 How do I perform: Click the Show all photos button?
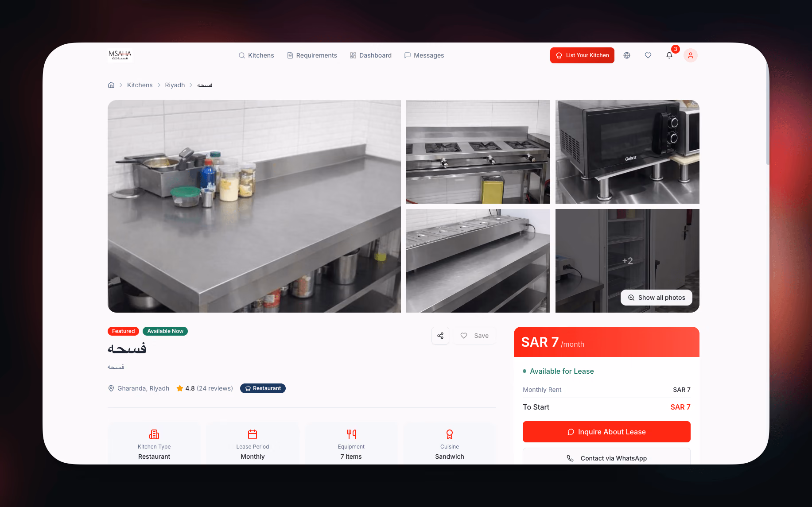click(x=657, y=298)
